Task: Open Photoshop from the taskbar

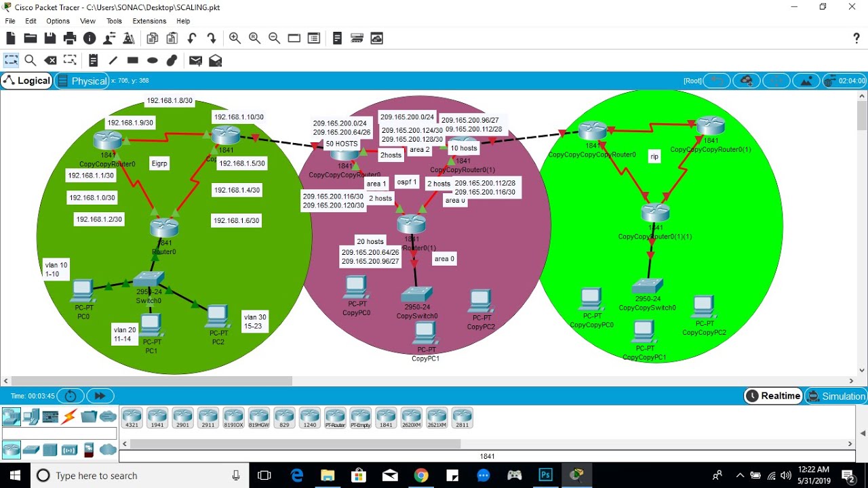Action: 545,475
